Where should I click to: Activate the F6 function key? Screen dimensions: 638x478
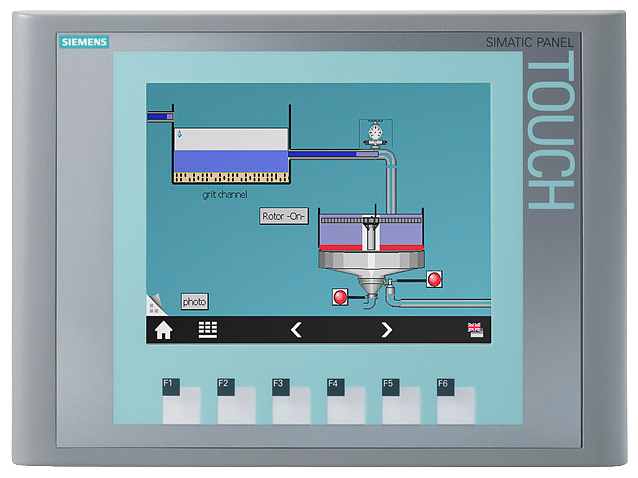pos(456,401)
